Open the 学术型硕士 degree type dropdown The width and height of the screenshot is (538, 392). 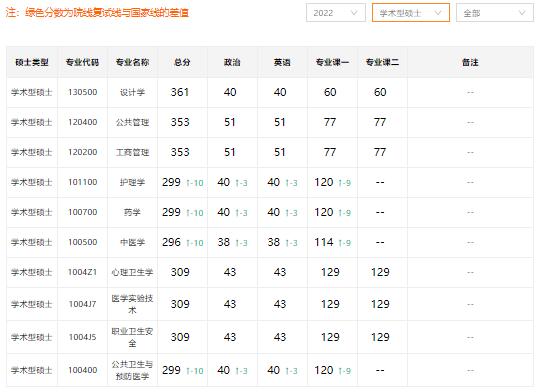(411, 13)
